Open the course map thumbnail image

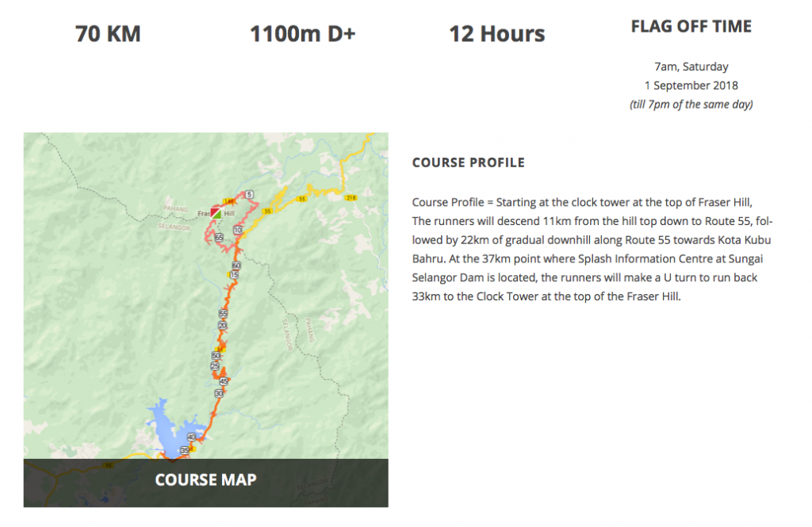click(205, 319)
